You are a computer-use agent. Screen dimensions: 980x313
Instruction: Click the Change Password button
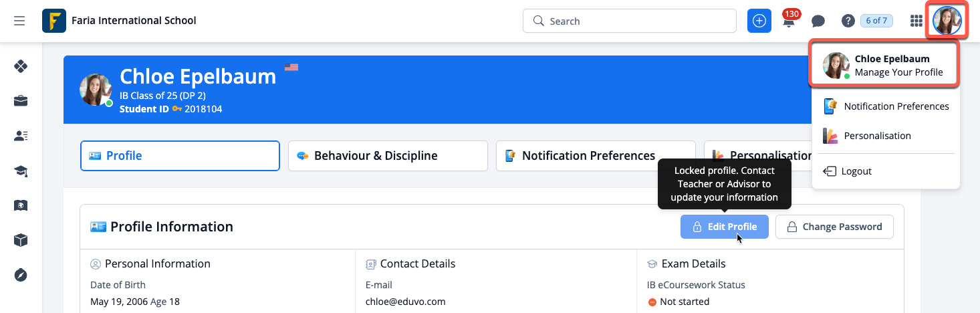coord(834,227)
